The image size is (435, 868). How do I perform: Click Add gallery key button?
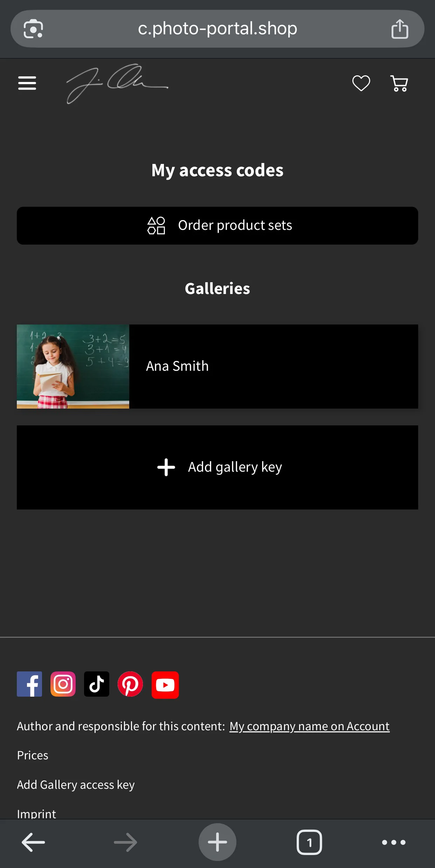pyautogui.click(x=217, y=467)
